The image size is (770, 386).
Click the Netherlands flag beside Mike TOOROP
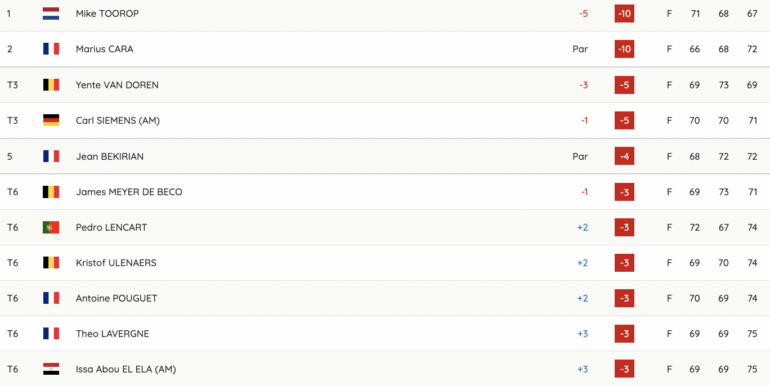click(x=51, y=14)
